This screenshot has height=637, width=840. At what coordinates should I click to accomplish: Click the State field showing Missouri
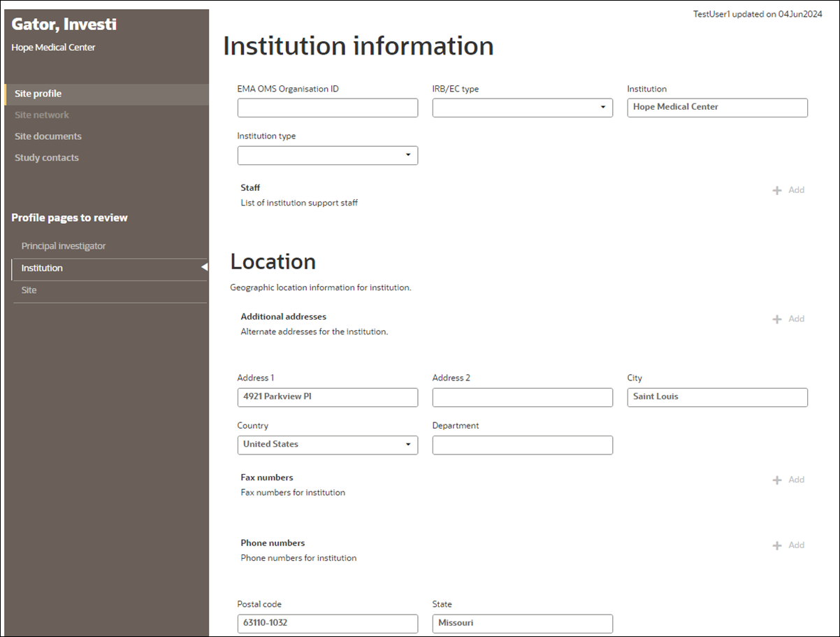(523, 624)
